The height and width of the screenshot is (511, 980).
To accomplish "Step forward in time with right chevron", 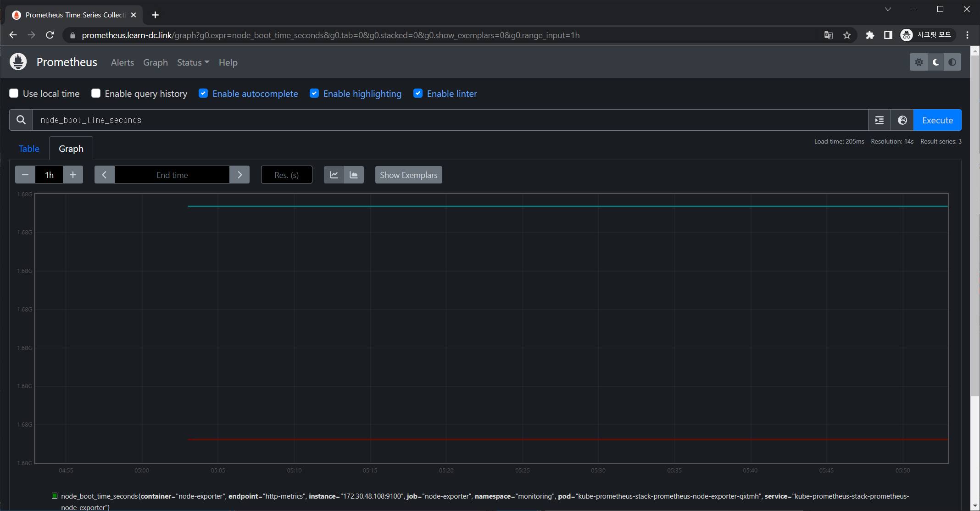I will [239, 175].
